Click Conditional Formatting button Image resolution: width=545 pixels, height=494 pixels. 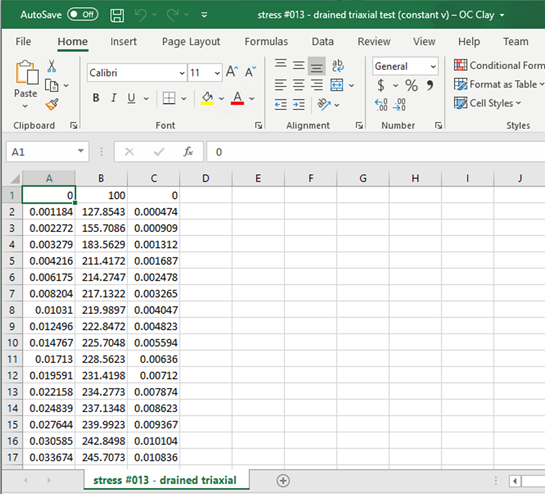[x=499, y=65]
